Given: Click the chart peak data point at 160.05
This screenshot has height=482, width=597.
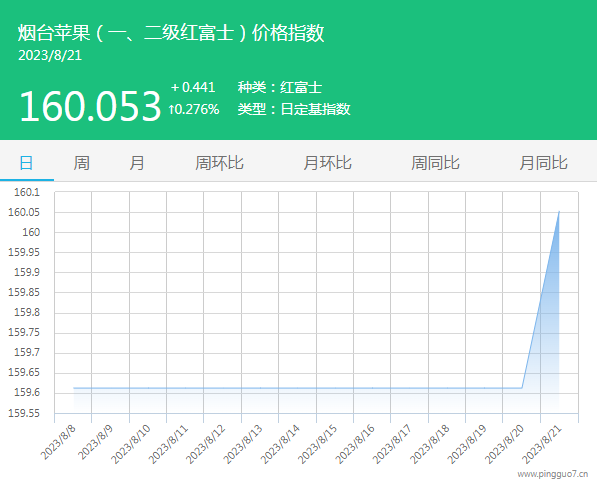Looking at the screenshot, I should (559, 212).
